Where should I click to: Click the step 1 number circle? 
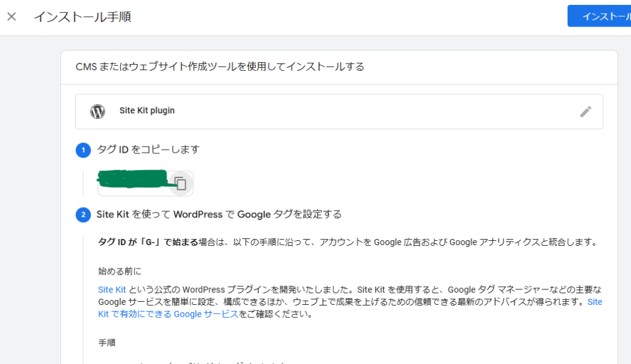pyautogui.click(x=83, y=150)
